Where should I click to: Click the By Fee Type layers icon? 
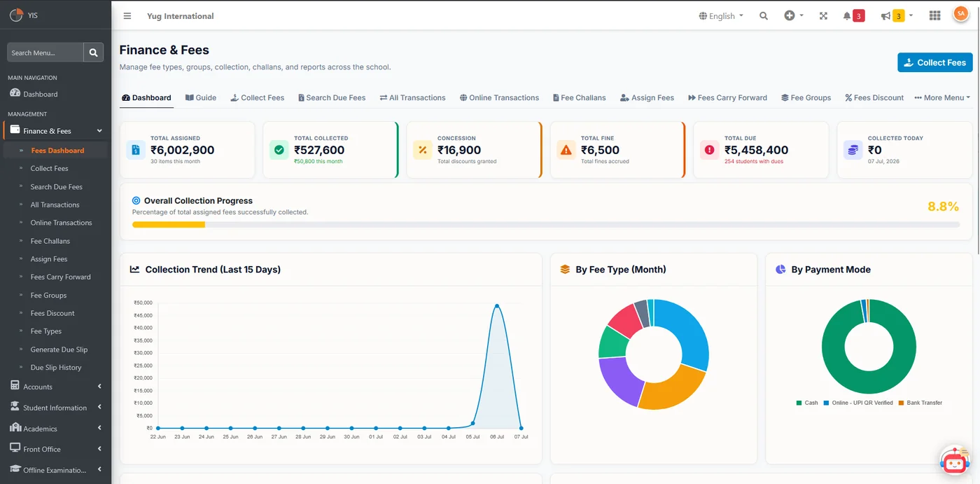tap(566, 269)
